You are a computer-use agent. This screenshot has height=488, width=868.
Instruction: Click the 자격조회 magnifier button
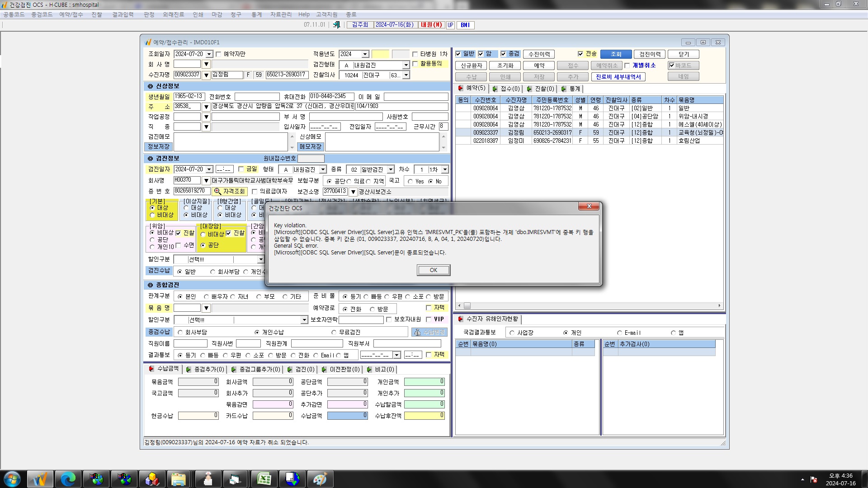(230, 192)
